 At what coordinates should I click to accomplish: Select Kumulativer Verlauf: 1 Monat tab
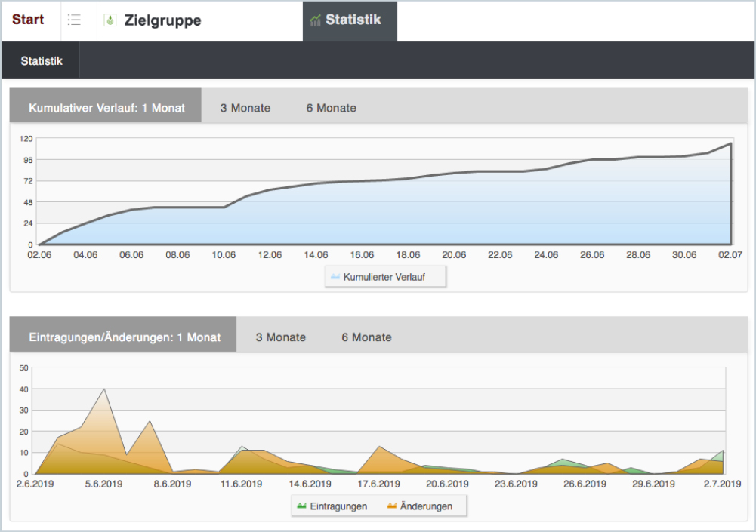pos(106,108)
